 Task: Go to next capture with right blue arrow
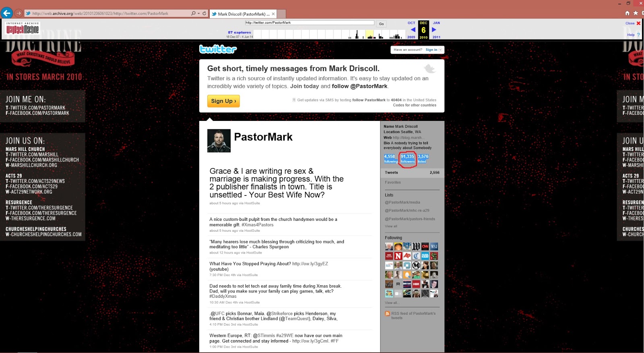434,29
